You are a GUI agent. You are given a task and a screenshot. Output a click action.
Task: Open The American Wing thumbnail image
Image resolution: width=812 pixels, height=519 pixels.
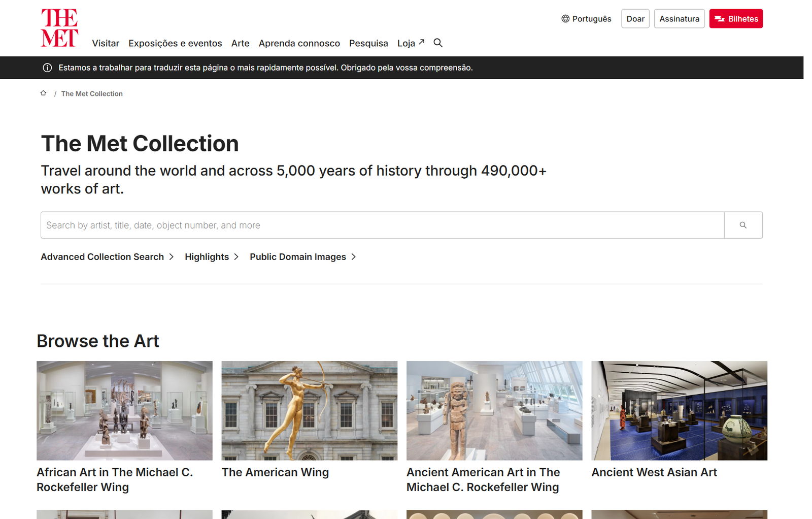click(x=310, y=411)
